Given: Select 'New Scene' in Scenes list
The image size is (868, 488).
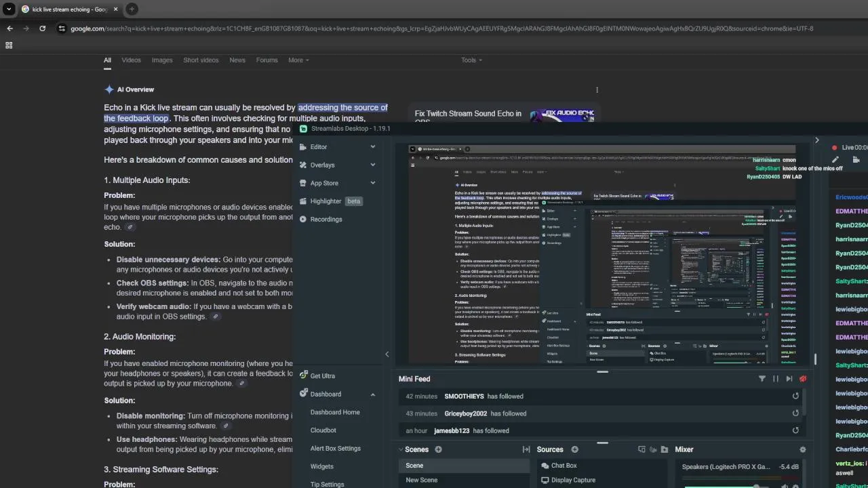Looking at the screenshot, I should coord(464,480).
